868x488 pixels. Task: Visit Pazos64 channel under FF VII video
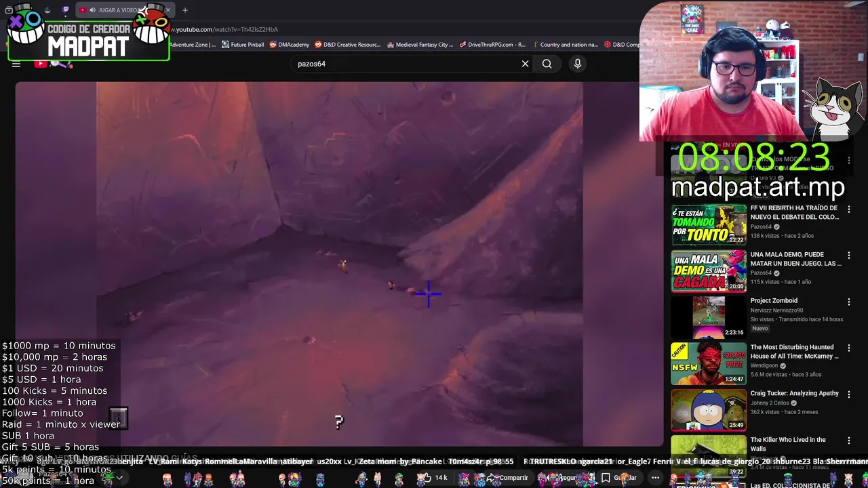761,227
